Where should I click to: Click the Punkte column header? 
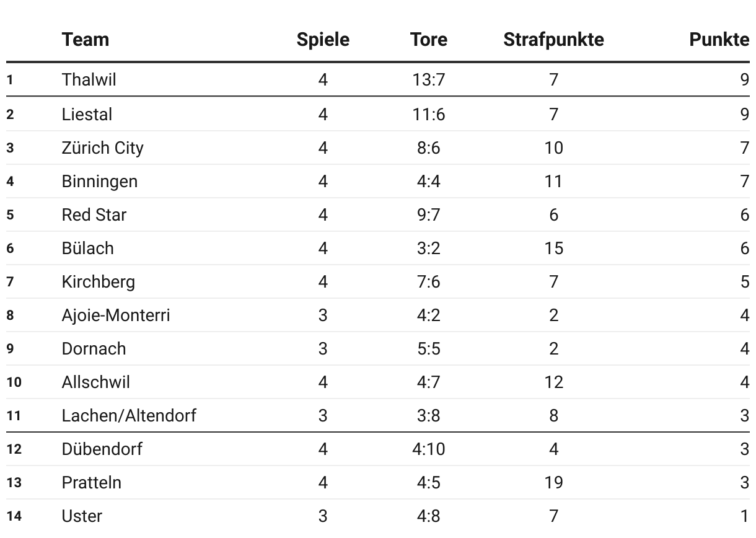point(719,40)
